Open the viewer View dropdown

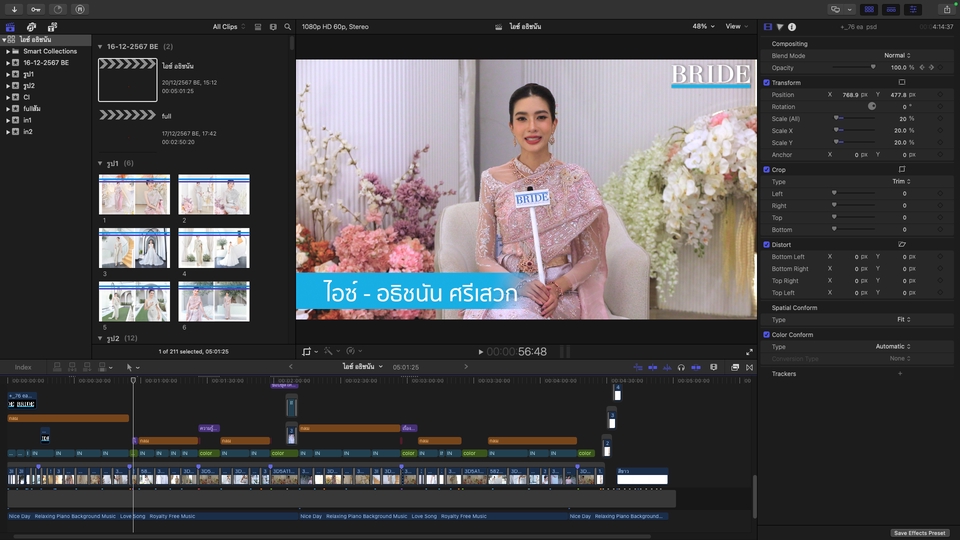[737, 26]
